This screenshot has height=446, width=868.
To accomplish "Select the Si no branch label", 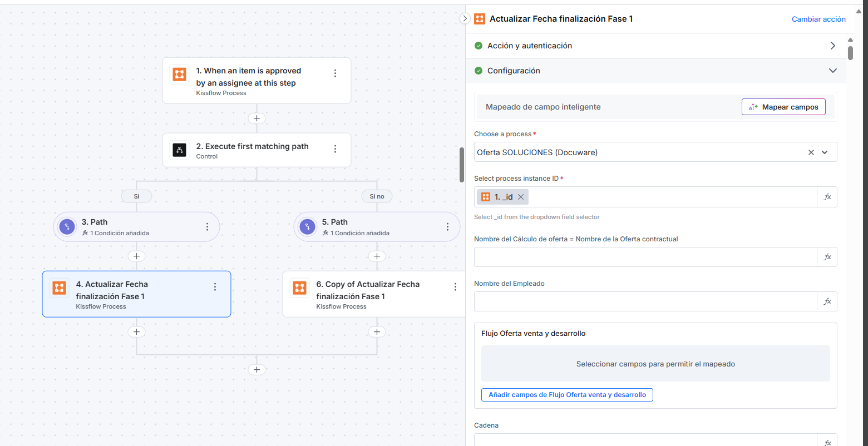I will click(377, 196).
